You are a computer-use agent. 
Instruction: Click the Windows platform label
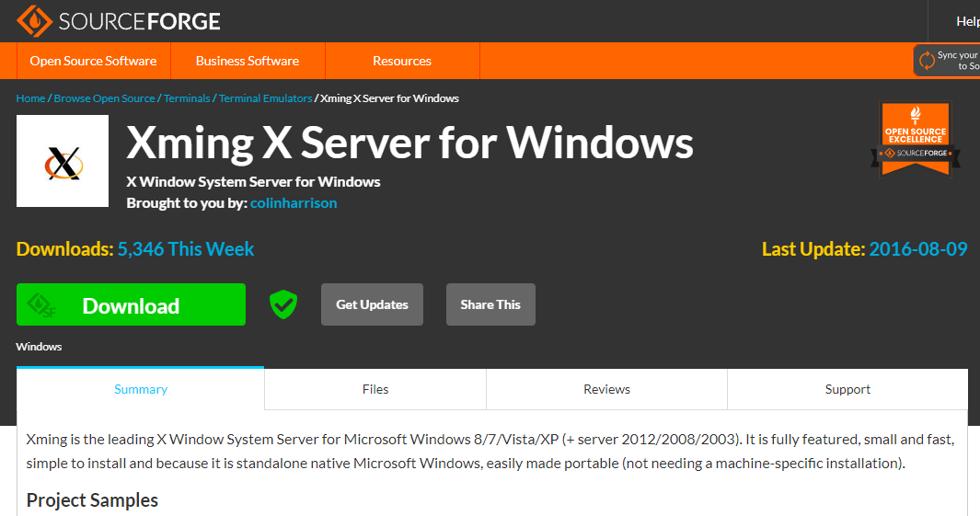(x=39, y=347)
